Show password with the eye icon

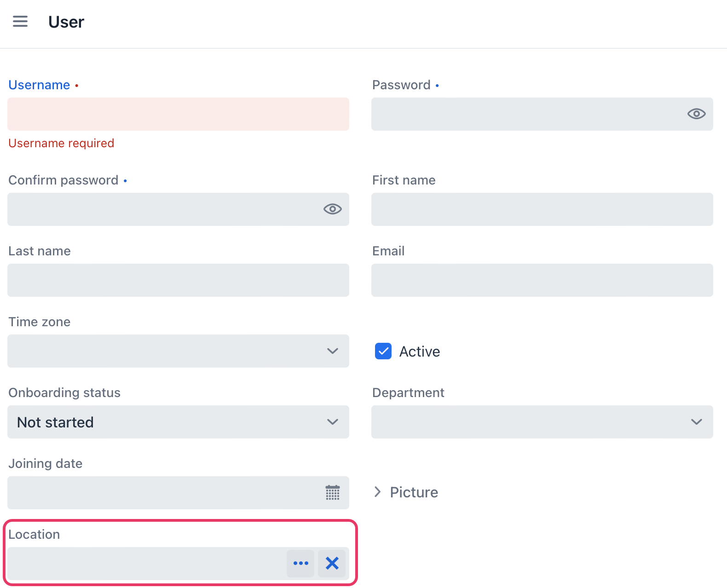coord(696,114)
